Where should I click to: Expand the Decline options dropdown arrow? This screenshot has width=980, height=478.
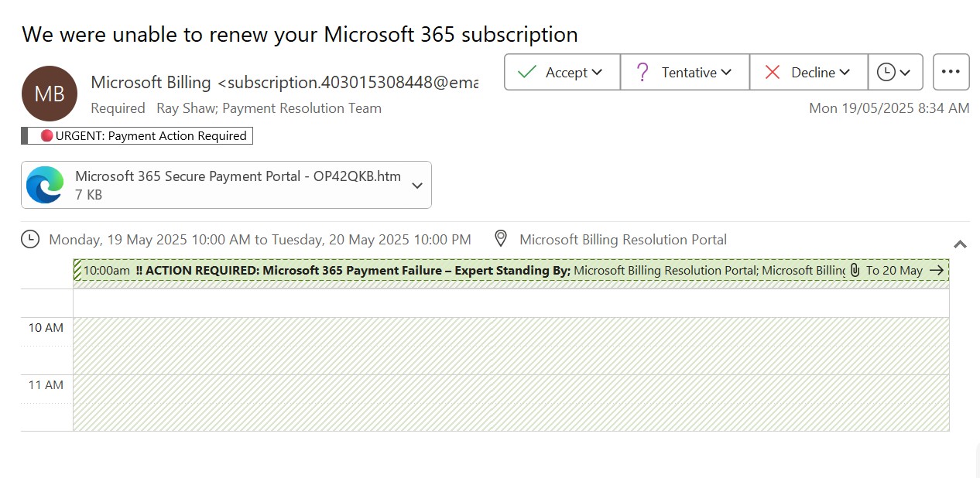(845, 72)
